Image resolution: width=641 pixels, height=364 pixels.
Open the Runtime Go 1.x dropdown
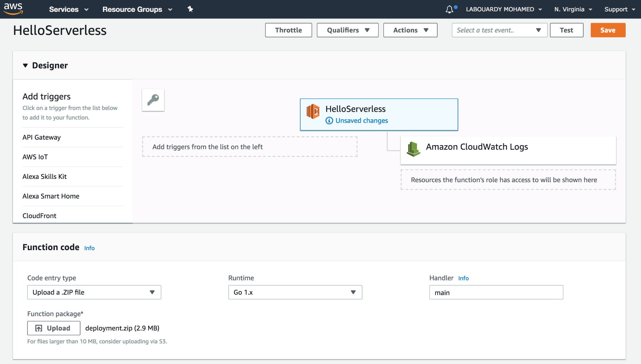pos(295,292)
